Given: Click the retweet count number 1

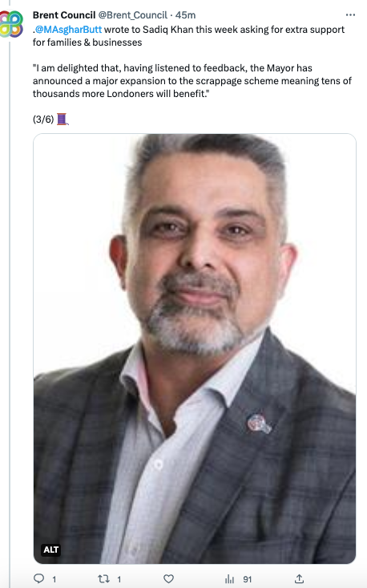Looking at the screenshot, I should 119,579.
